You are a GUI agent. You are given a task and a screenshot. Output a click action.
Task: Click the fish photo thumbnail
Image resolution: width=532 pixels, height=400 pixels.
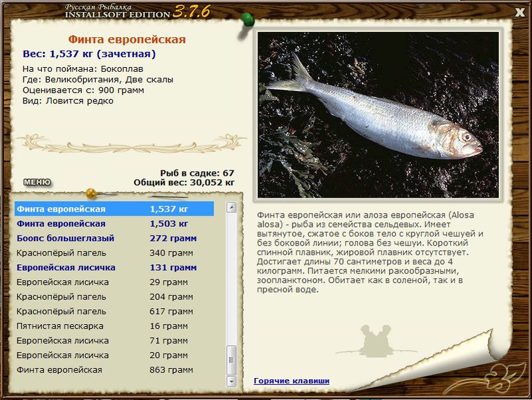378,114
